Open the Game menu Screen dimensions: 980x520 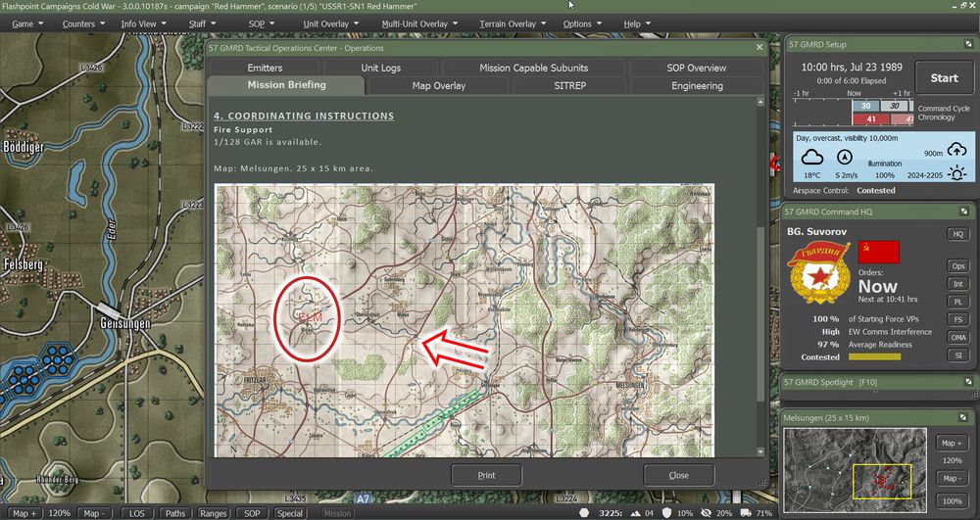pyautogui.click(x=28, y=24)
